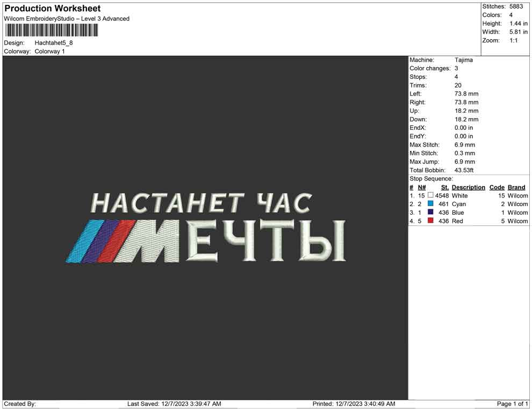The height and width of the screenshot is (409, 532).
Task: Click the design name 'Hachtahet5_8'
Action: pyautogui.click(x=54, y=43)
